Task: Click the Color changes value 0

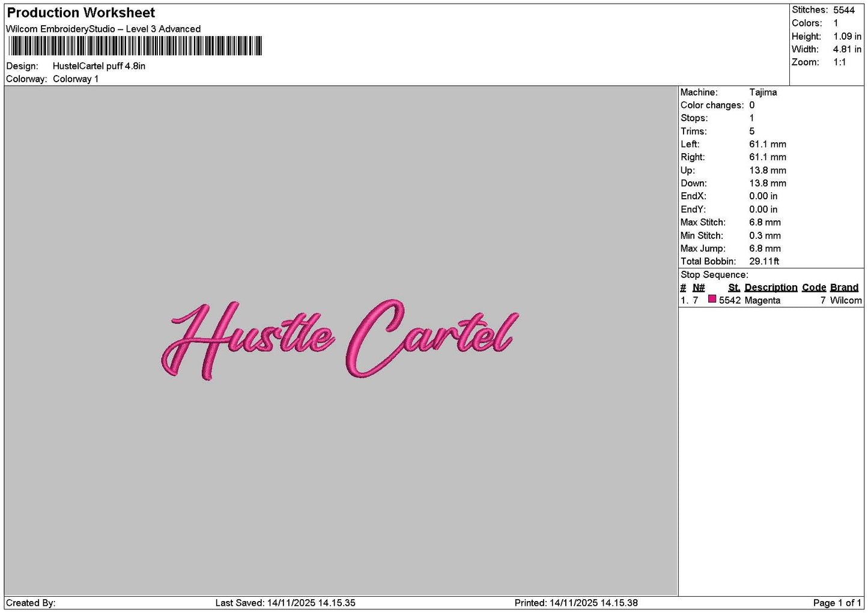Action: pos(751,106)
